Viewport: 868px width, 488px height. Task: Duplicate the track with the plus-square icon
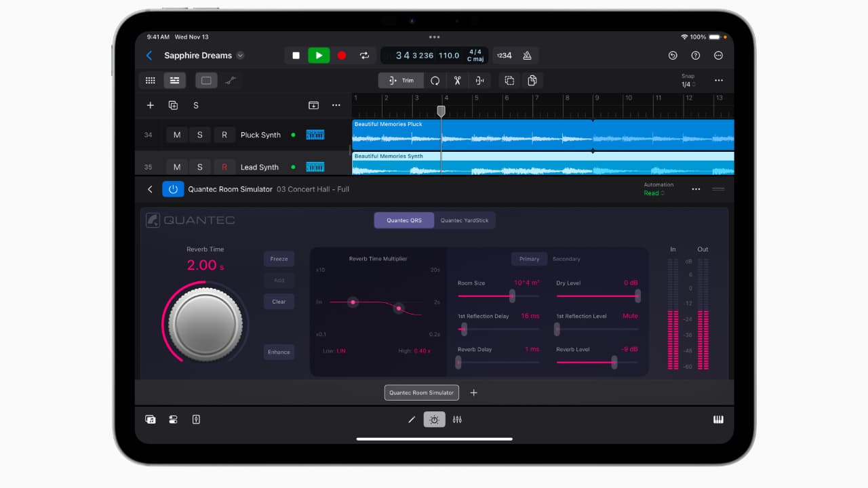point(173,105)
